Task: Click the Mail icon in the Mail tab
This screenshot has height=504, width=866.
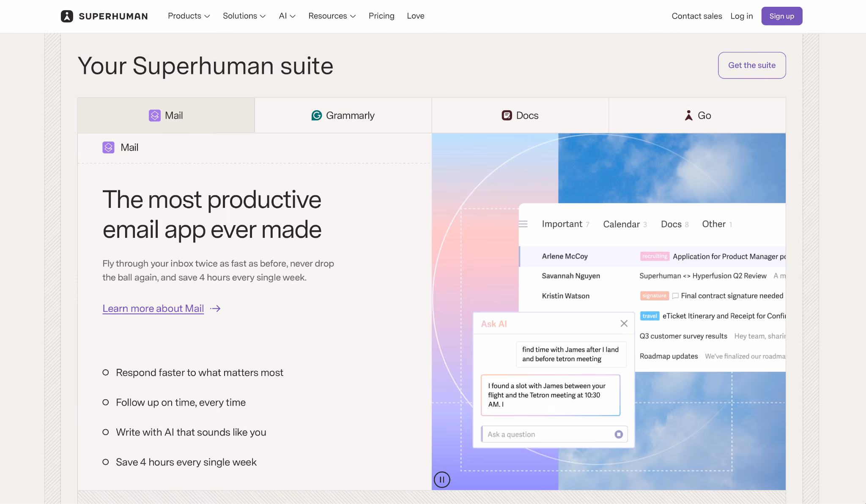Action: (155, 115)
